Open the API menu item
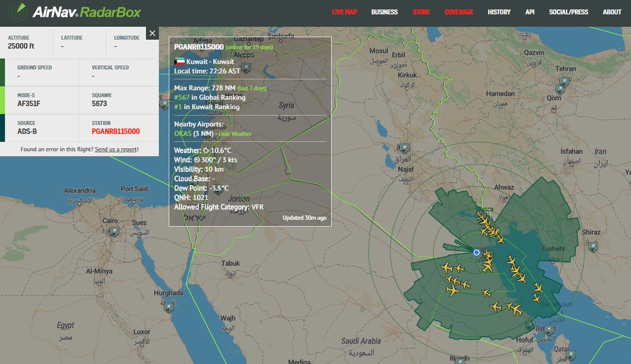The image size is (631, 364). pos(530,12)
